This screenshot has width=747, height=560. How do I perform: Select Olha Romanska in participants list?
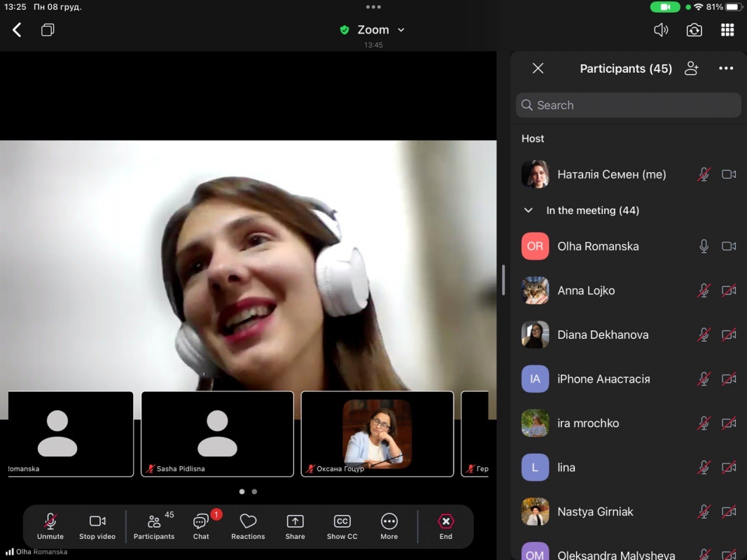pyautogui.click(x=597, y=246)
